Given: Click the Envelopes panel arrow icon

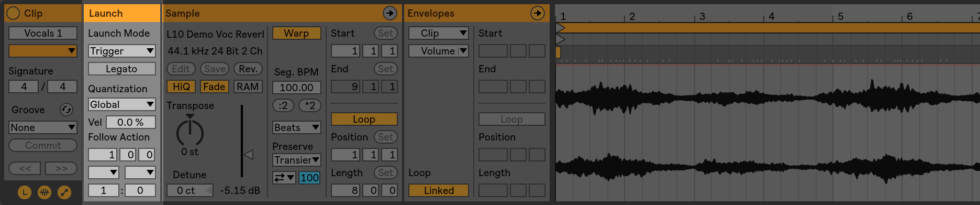Looking at the screenshot, I should (538, 13).
